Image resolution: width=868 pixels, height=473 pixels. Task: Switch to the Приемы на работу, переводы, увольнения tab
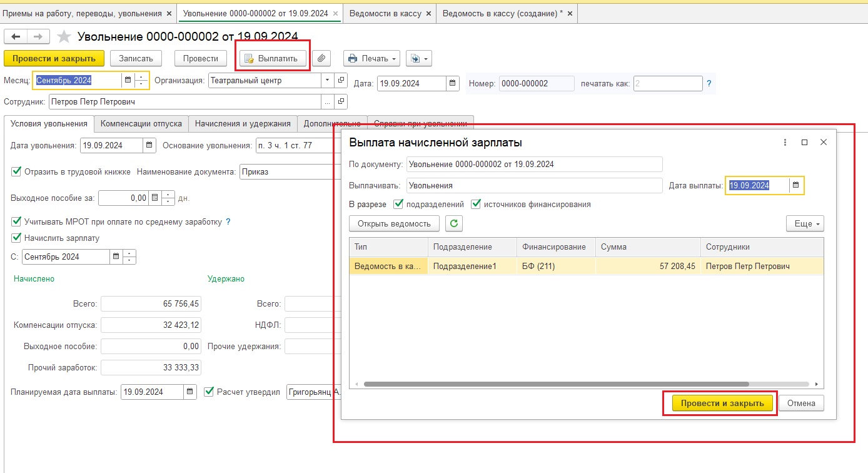point(83,13)
